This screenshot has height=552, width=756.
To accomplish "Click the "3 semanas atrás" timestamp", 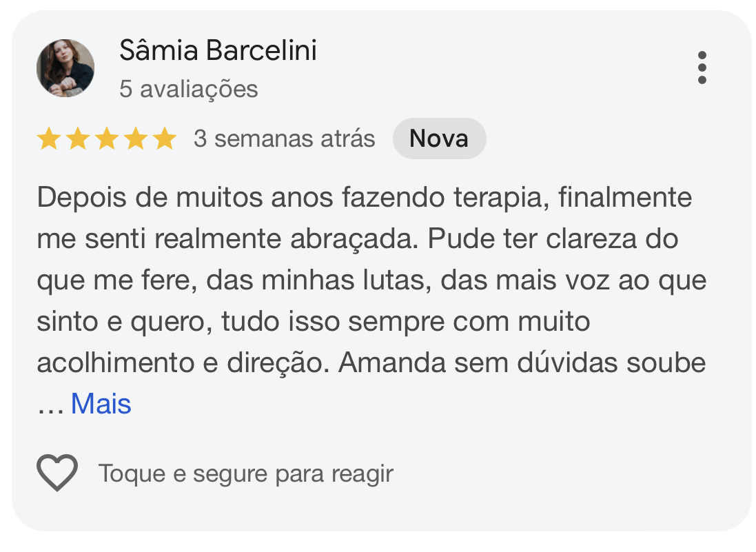I will point(284,139).
